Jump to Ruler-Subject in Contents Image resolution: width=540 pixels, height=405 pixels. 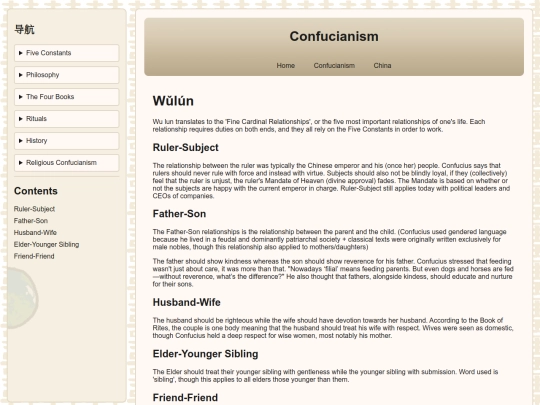click(34, 209)
